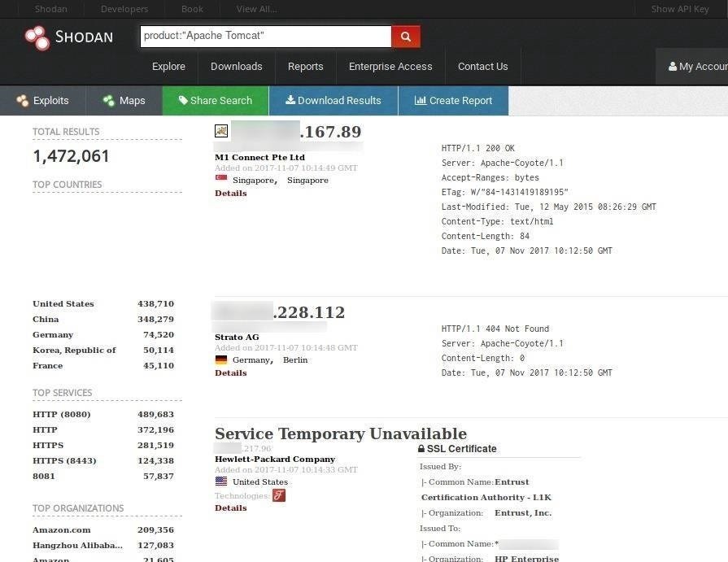Click the 1,472,061 total results count

(x=71, y=156)
